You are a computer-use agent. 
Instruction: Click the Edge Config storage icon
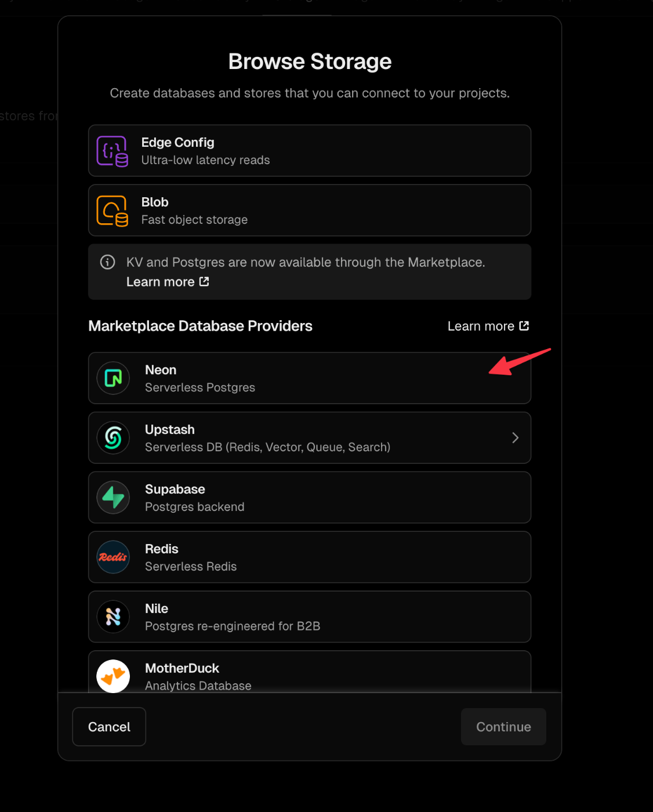click(113, 151)
